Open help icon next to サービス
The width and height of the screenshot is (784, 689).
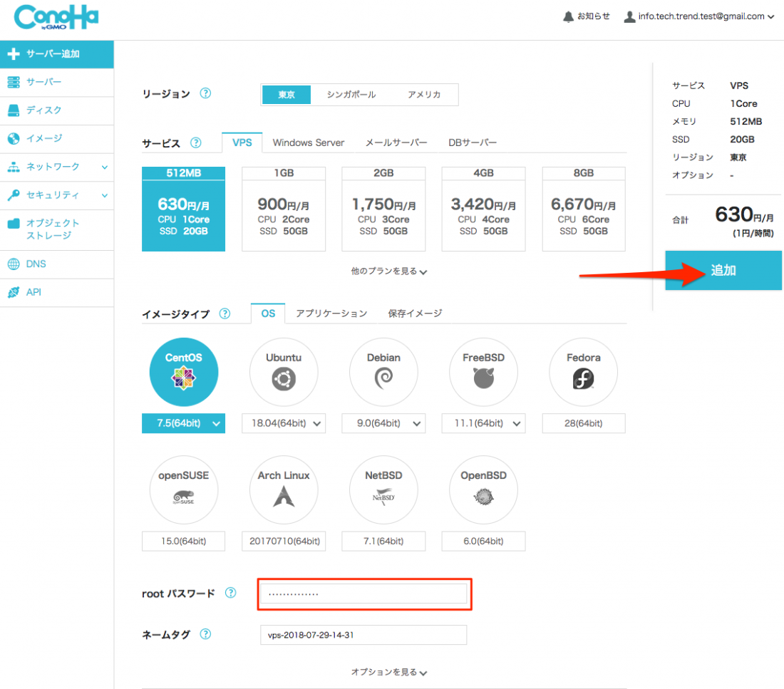click(196, 143)
